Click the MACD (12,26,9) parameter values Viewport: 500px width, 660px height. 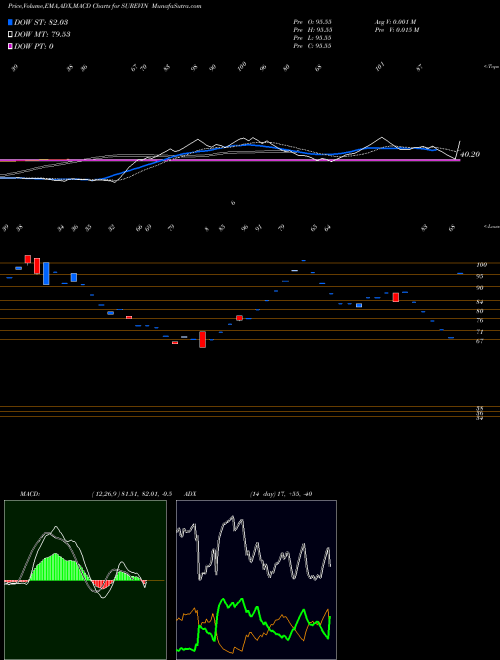coord(131,494)
